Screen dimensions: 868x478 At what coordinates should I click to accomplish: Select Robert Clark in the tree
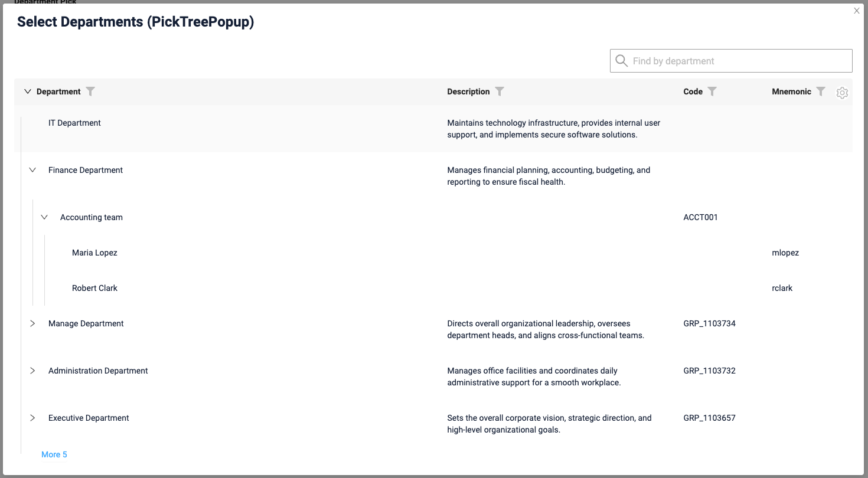94,288
